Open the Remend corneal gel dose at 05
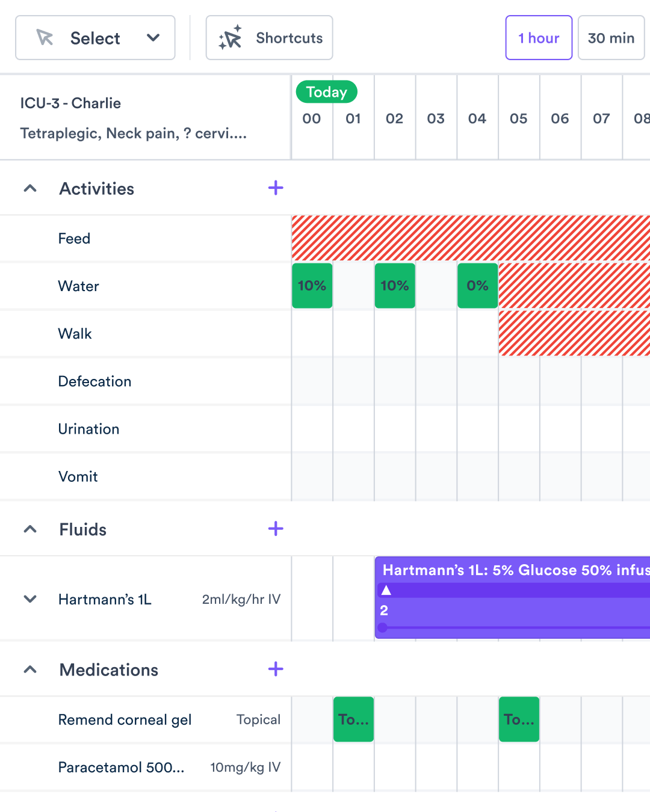The image size is (650, 812). click(519, 719)
